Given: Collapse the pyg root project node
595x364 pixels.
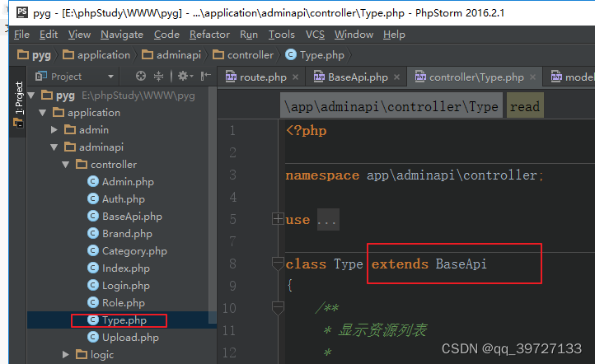Looking at the screenshot, I should (x=31, y=96).
